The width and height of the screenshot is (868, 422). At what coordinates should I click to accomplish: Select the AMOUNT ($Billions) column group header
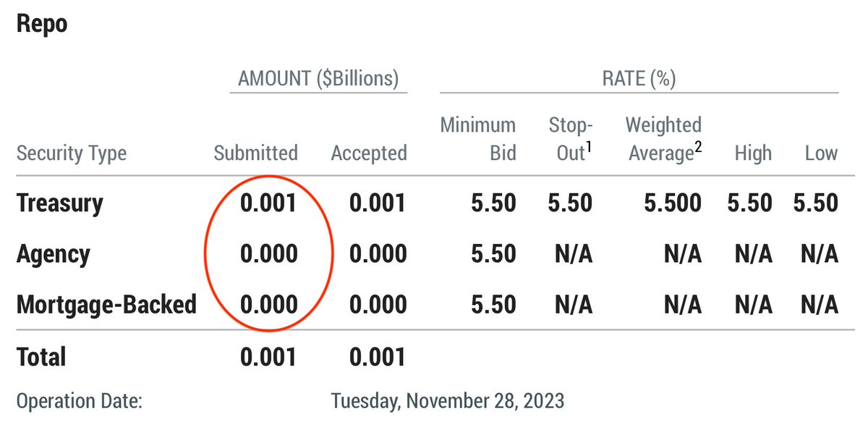318,78
